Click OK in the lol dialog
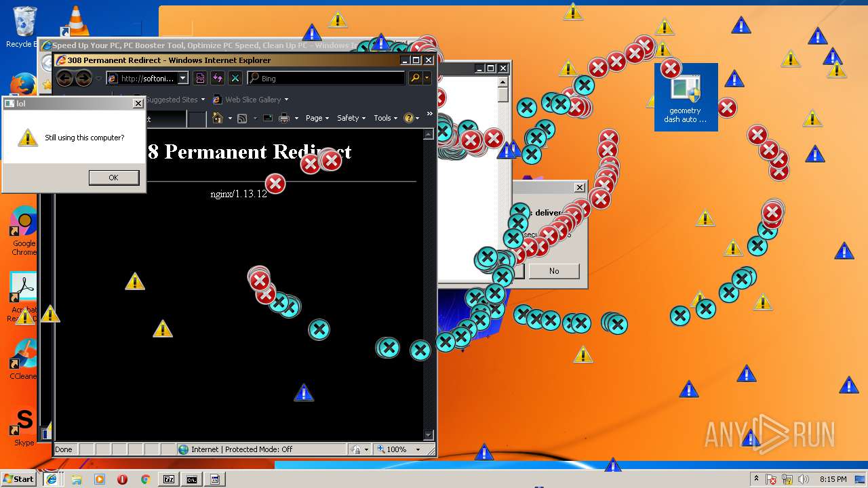Viewport: 868px width, 488px height. 114,178
